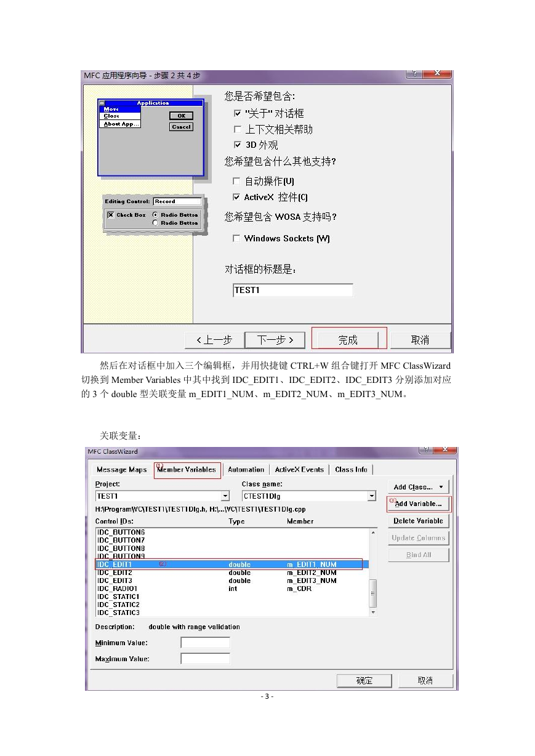The width and height of the screenshot is (535, 756).
Task: Select IDC_BUTTON8 in Control IDs list
Action: tap(121, 548)
